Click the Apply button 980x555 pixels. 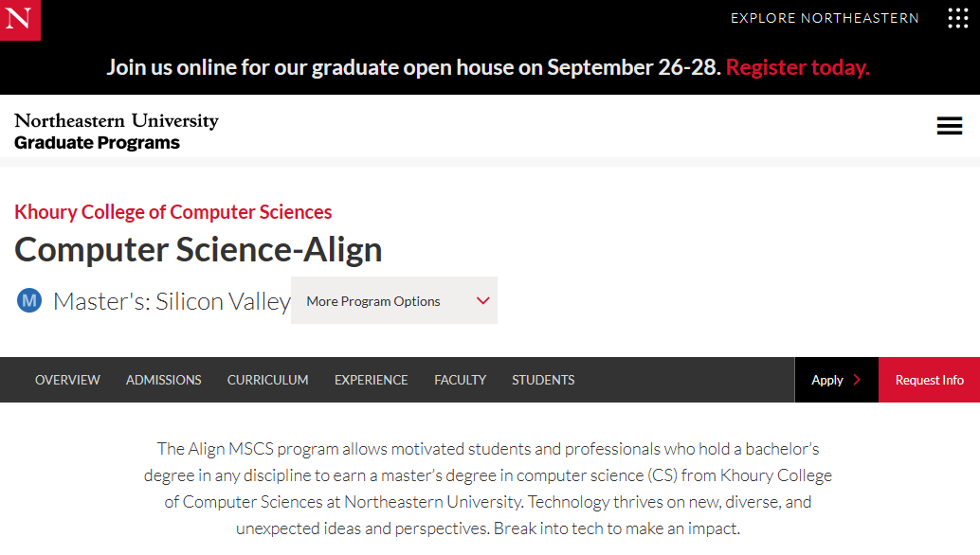point(836,380)
